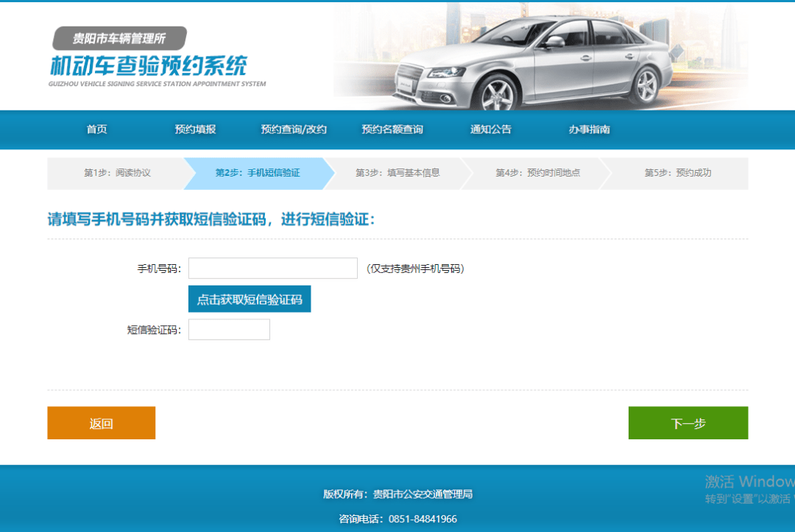
Task: Focus the 手机号码 input field
Action: 273,268
